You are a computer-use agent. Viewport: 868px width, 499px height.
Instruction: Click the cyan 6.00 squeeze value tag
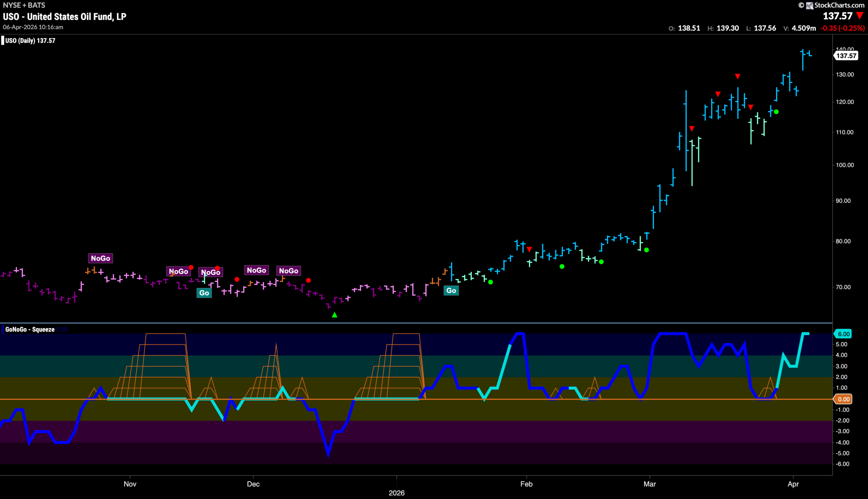click(x=843, y=334)
